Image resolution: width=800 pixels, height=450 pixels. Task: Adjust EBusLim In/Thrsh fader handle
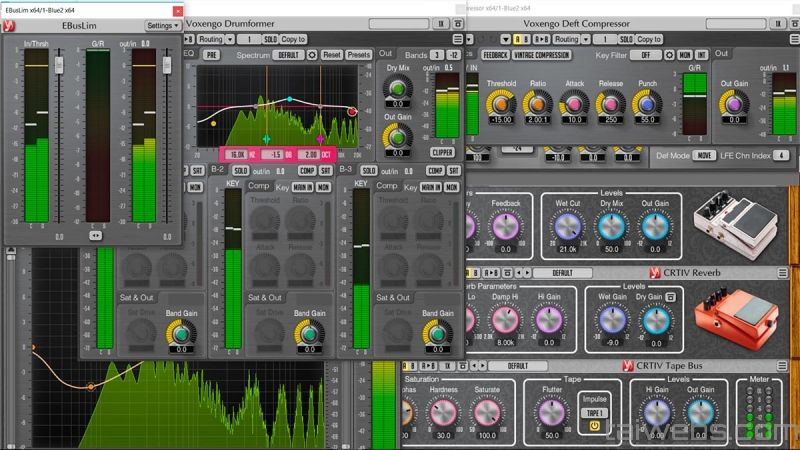[x=59, y=65]
